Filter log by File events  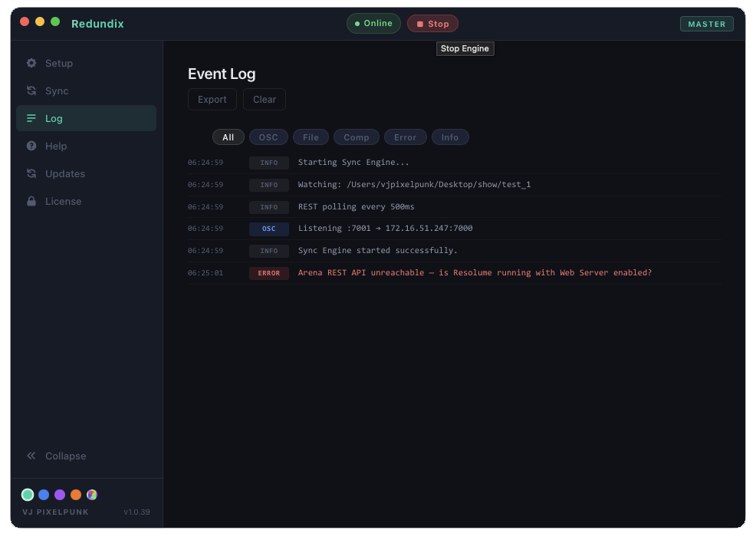[311, 137]
